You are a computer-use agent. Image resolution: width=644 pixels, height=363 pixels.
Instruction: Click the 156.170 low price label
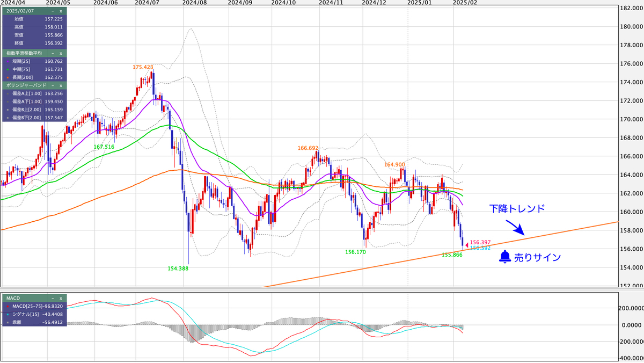click(355, 251)
